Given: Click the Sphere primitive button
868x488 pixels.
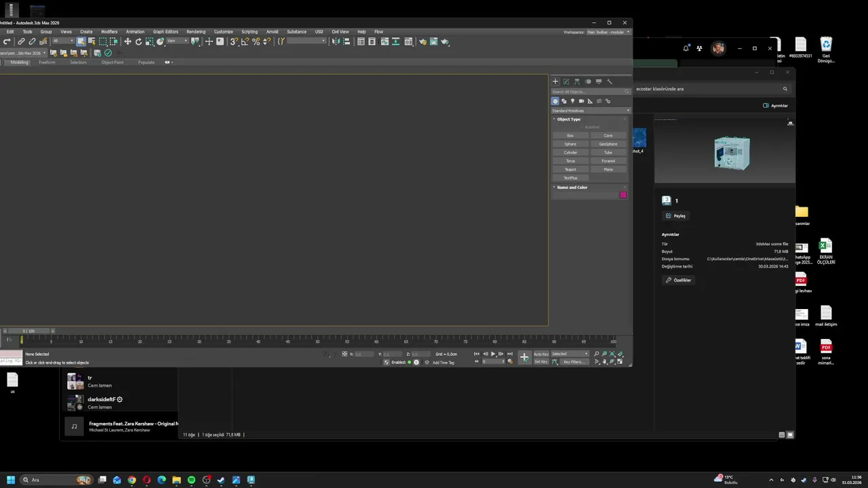Looking at the screenshot, I should 570,144.
